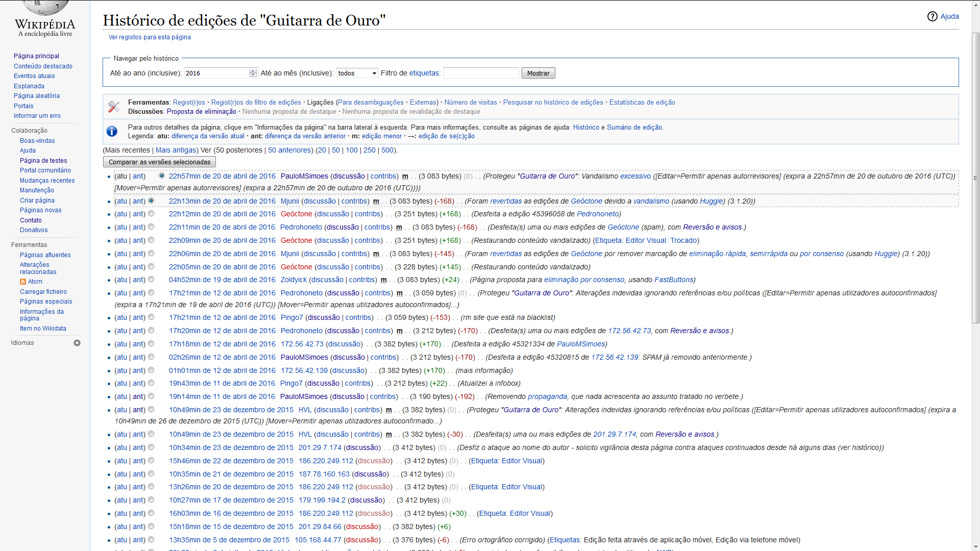Click the blue information icon
The image size is (980, 551).
[112, 132]
